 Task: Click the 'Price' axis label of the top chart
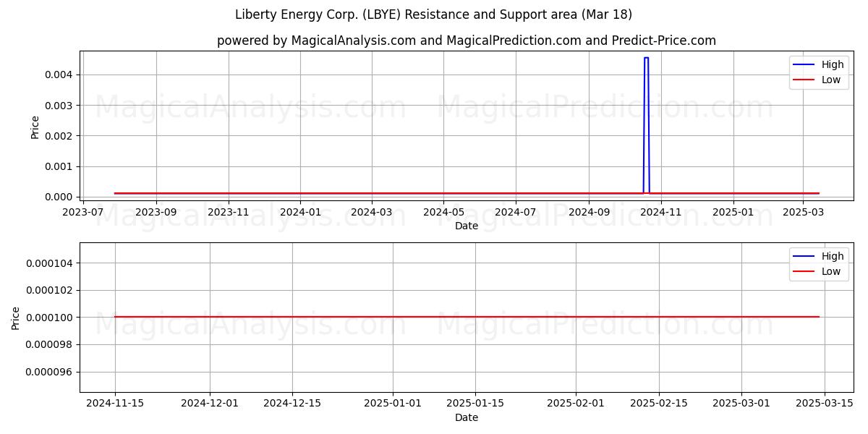(35, 127)
